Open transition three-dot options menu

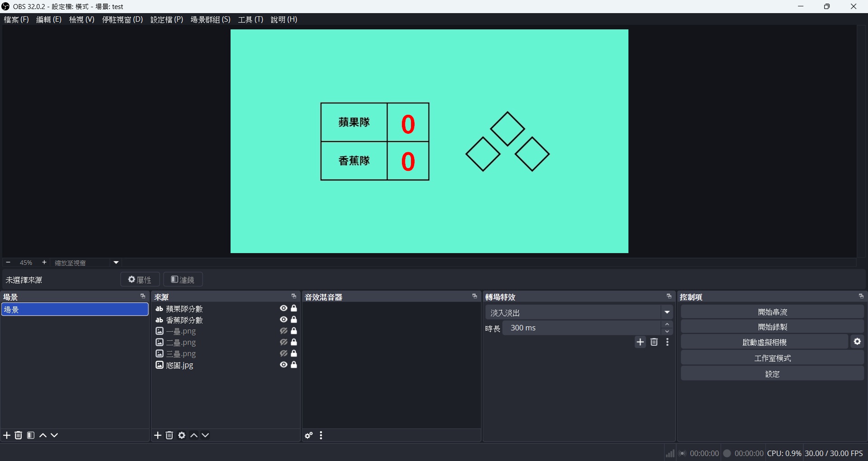coord(668,342)
